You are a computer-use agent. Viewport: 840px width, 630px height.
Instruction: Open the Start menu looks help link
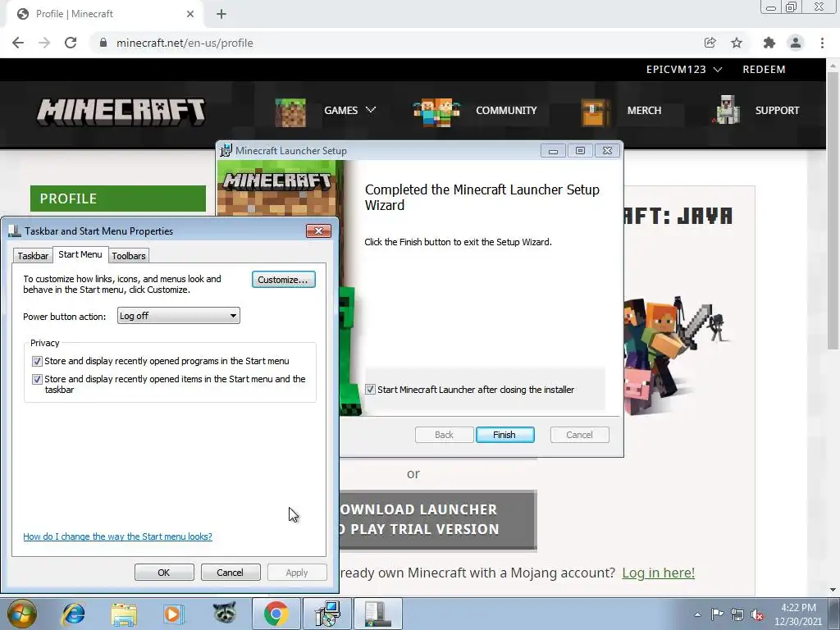click(118, 536)
